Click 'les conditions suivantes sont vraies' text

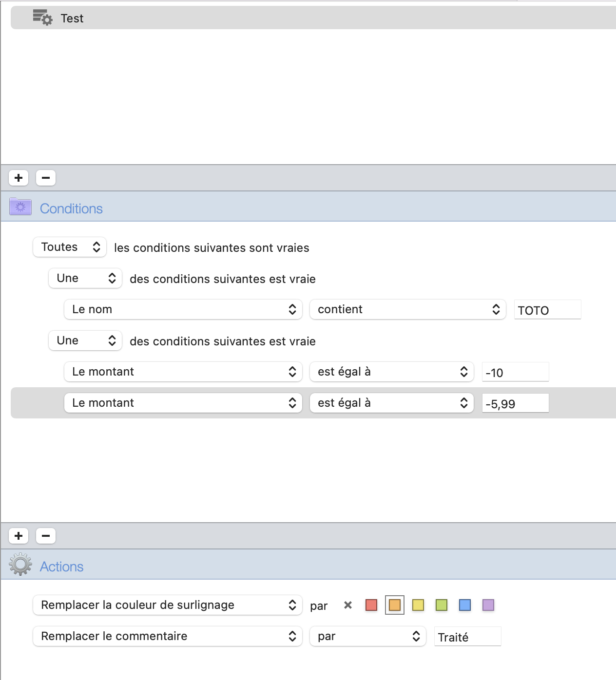coord(212,248)
